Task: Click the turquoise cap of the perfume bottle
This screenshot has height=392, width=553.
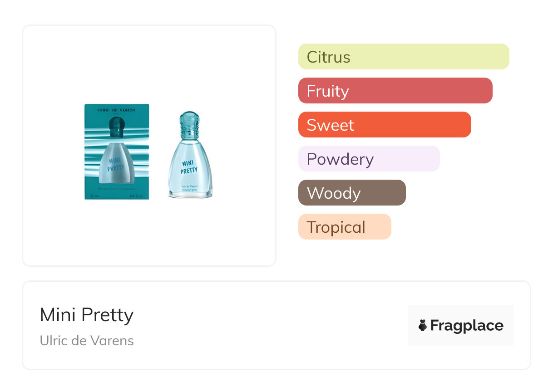Action: click(189, 122)
